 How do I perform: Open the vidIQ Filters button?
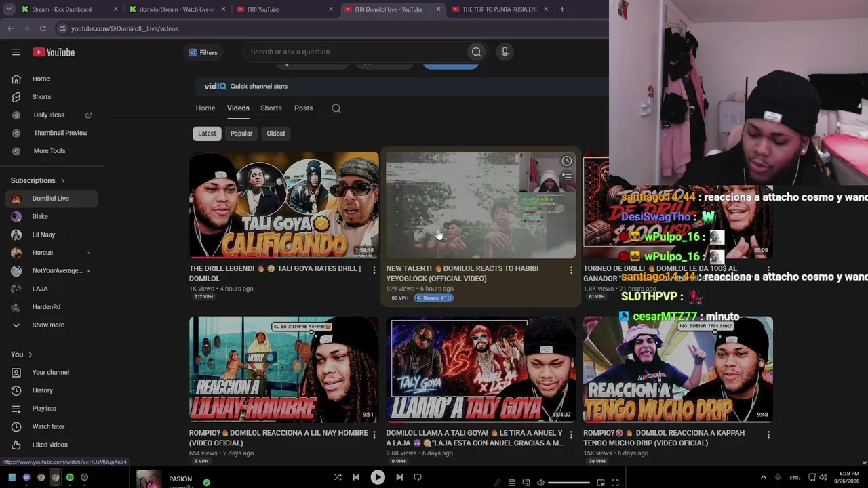[x=203, y=52]
